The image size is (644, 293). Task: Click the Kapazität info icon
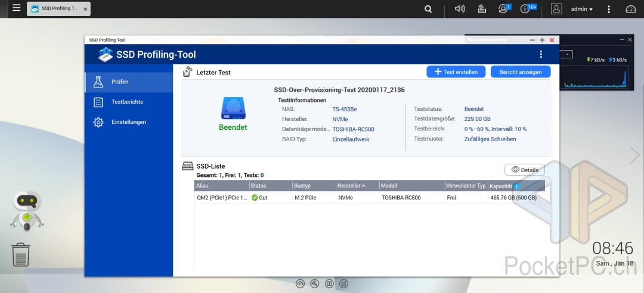point(516,186)
